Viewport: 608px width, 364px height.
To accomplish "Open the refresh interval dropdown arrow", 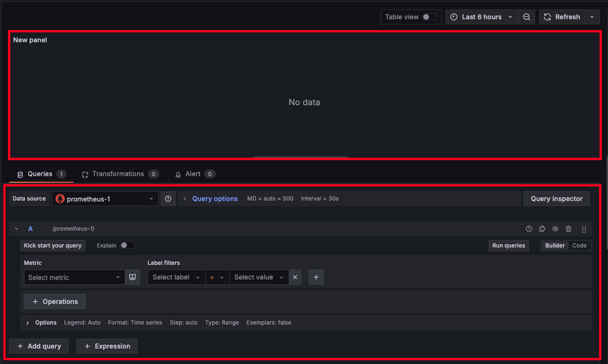I will pyautogui.click(x=592, y=17).
